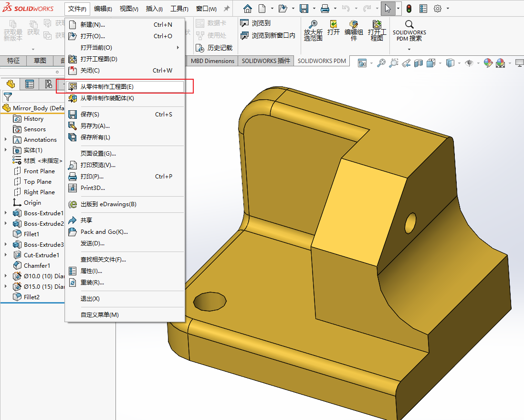Open the PropertyManager tab icon
The image size is (524, 420).
click(x=30, y=84)
